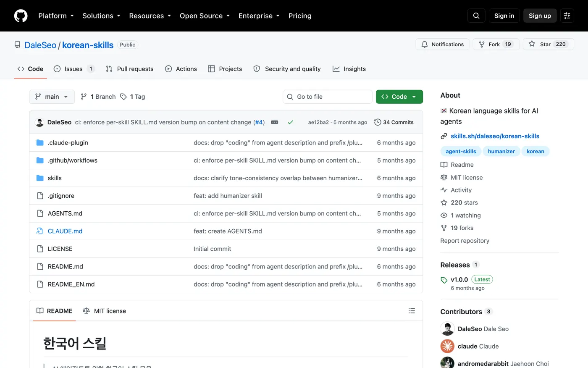This screenshot has width=588, height=368.
Task: Click the Report repository link
Action: click(465, 241)
